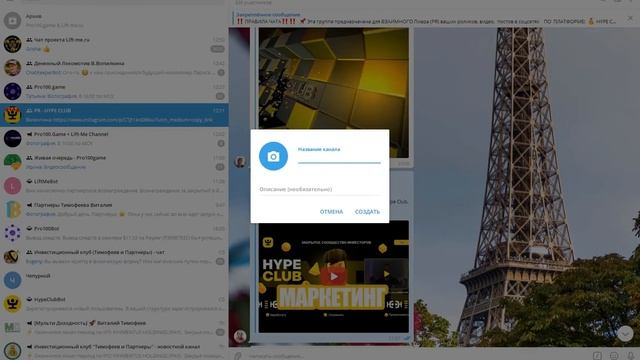640x360 pixels.
Task: Click the HypeClubBot avatar
Action: coord(12,304)
